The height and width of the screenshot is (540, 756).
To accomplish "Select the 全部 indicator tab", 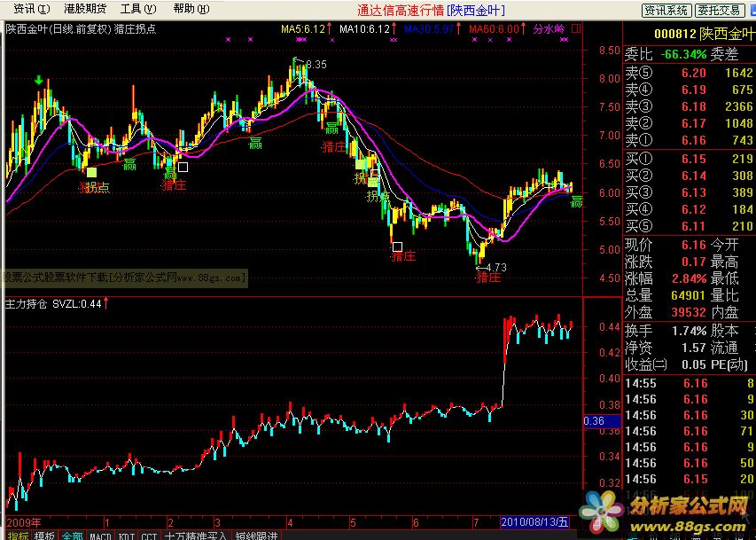I will 73,536.
